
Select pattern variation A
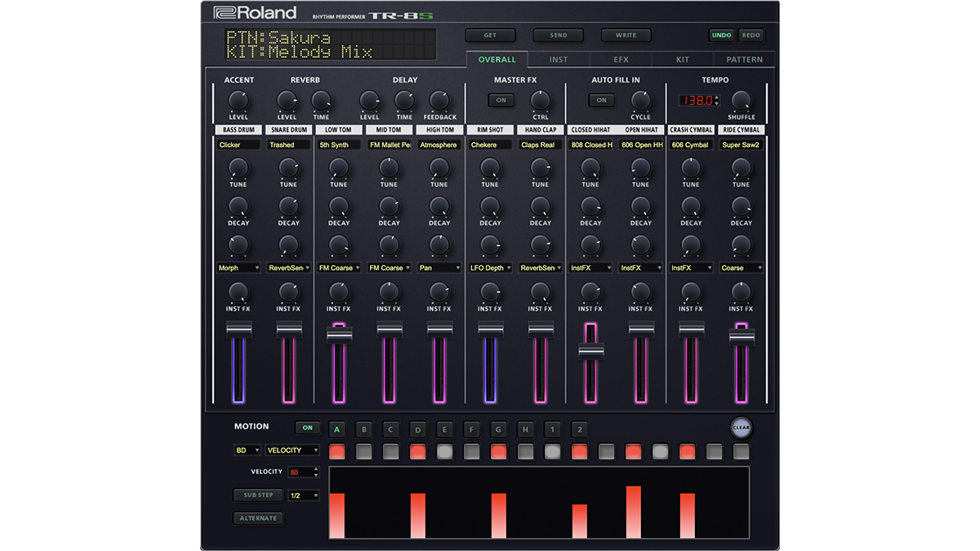pyautogui.click(x=337, y=429)
